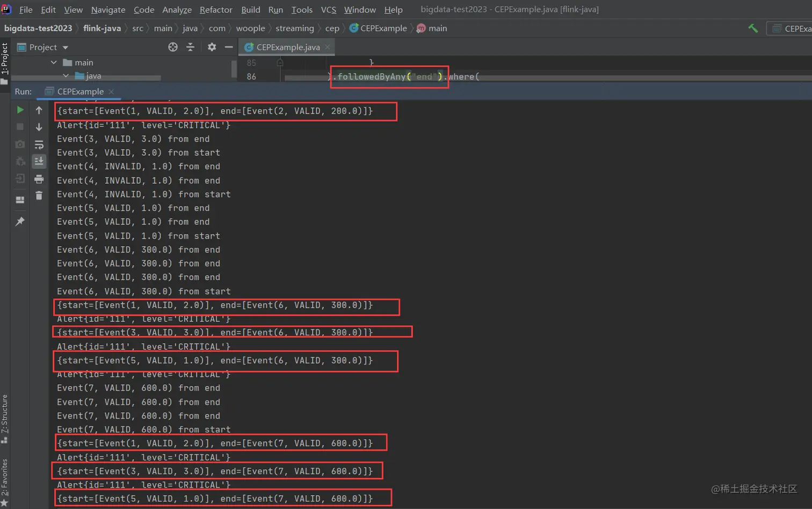Collapse the java folder in the tree
This screenshot has width=812, height=509.
66,76
